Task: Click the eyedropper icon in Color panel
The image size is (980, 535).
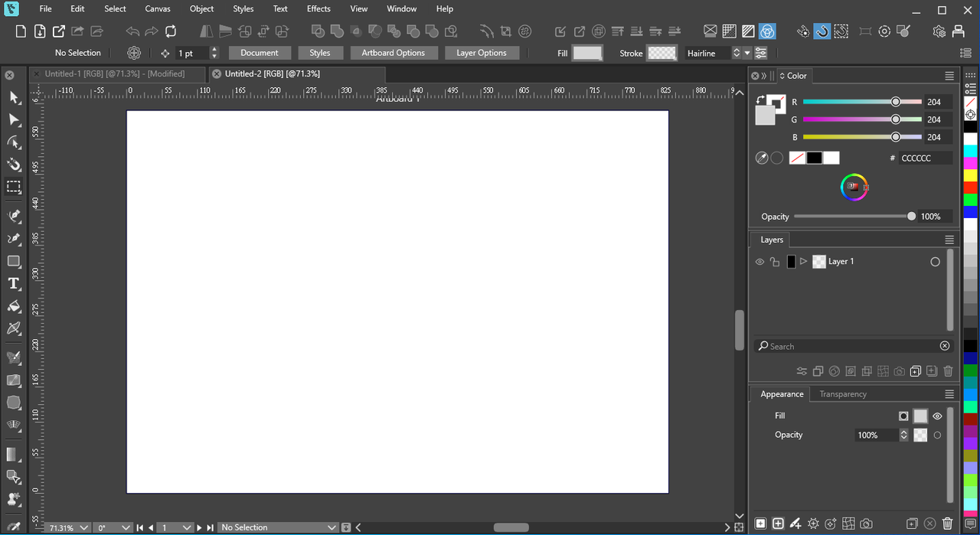Action: point(762,158)
